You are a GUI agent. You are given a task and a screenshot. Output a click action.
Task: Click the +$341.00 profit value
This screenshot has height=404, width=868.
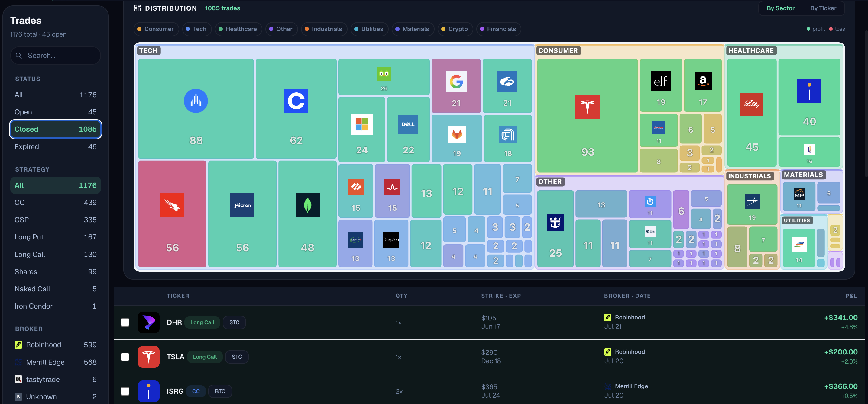click(x=841, y=318)
